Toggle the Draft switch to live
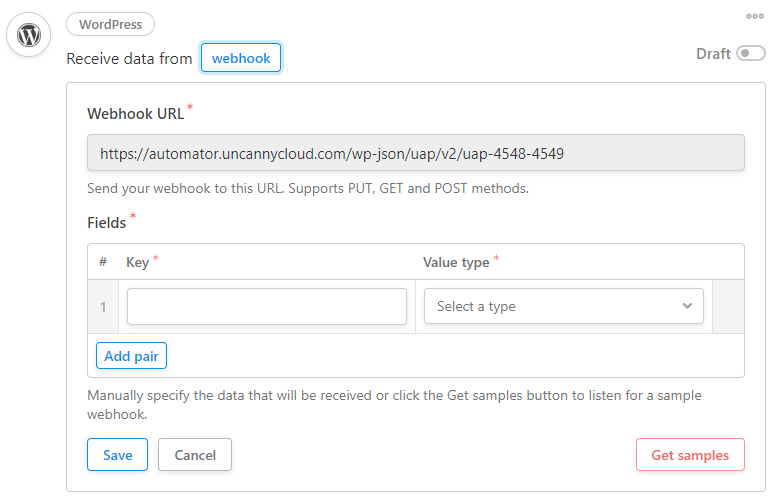The image size is (776, 501). click(751, 53)
